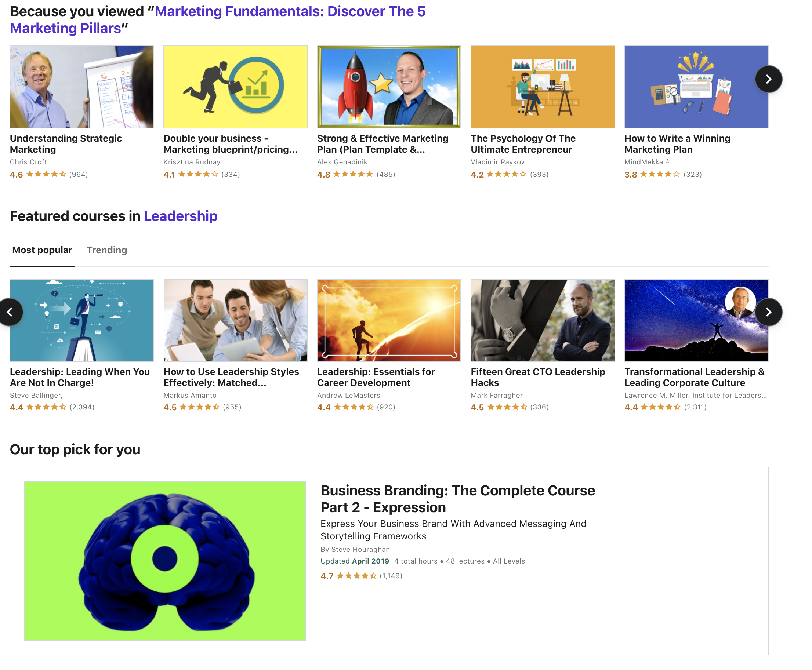Viewport: 812px width, 670px height.
Task: Open 'Understanding Strategic Marketing' course
Action: pyautogui.click(x=66, y=143)
